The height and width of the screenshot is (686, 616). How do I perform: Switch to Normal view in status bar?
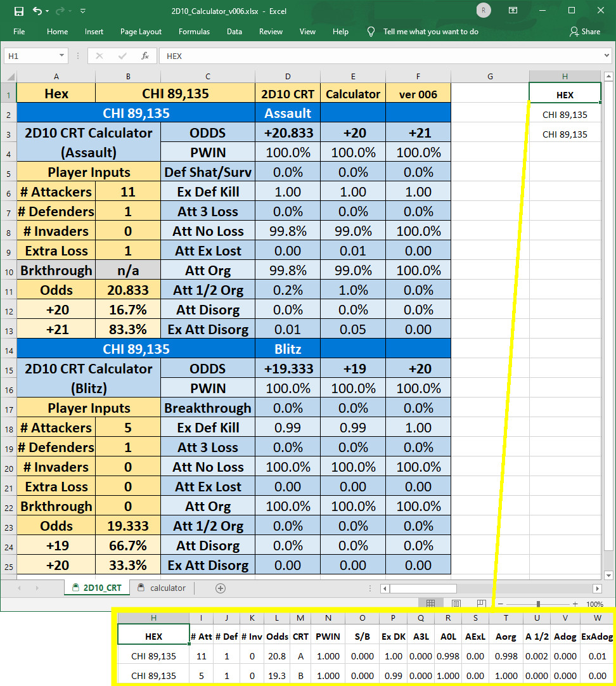pyautogui.click(x=432, y=603)
